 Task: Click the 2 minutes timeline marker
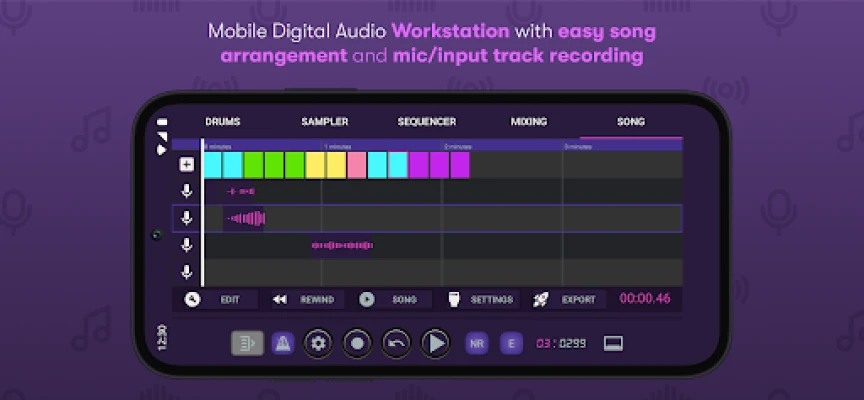click(458, 147)
